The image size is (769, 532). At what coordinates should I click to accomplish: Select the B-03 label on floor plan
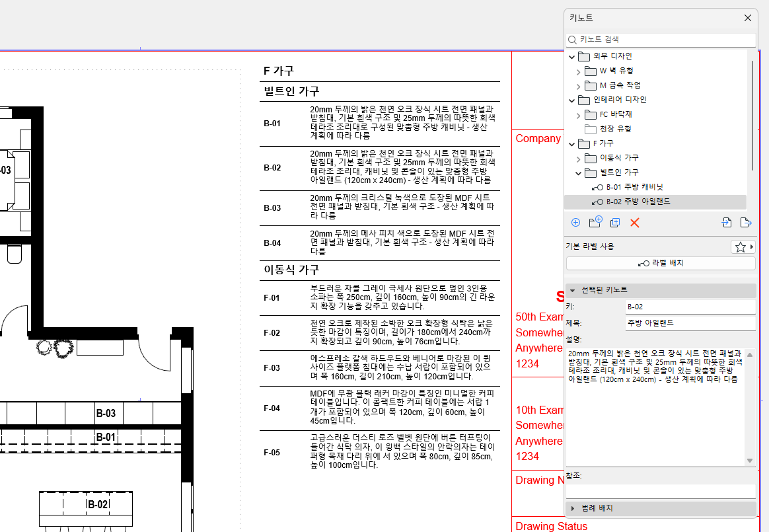[x=106, y=413]
